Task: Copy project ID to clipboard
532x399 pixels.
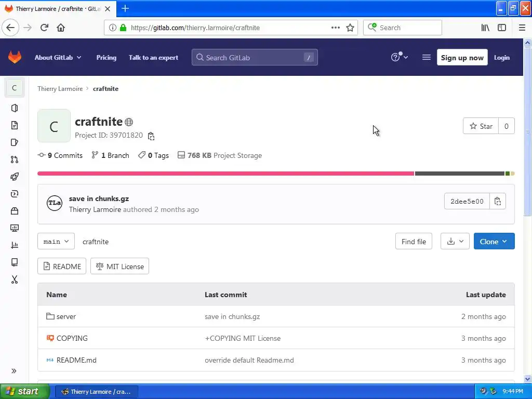Action: point(151,136)
